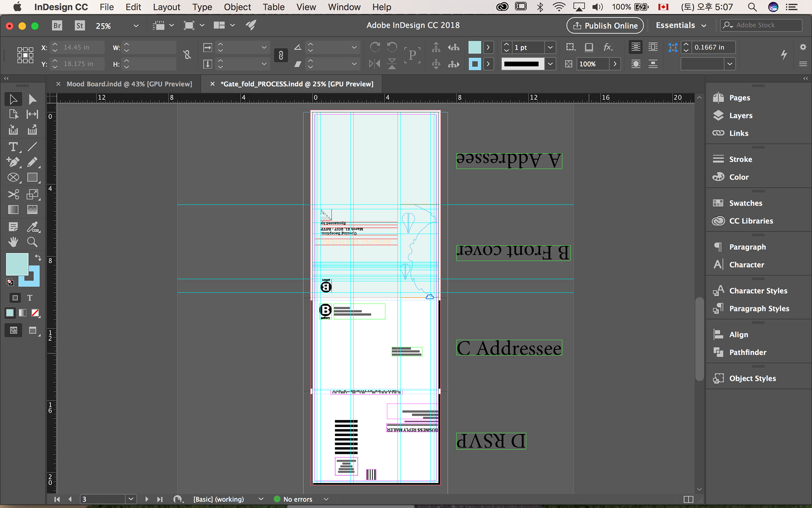Open the zoom level dropdown
The height and width of the screenshot is (508, 812).
tap(136, 26)
